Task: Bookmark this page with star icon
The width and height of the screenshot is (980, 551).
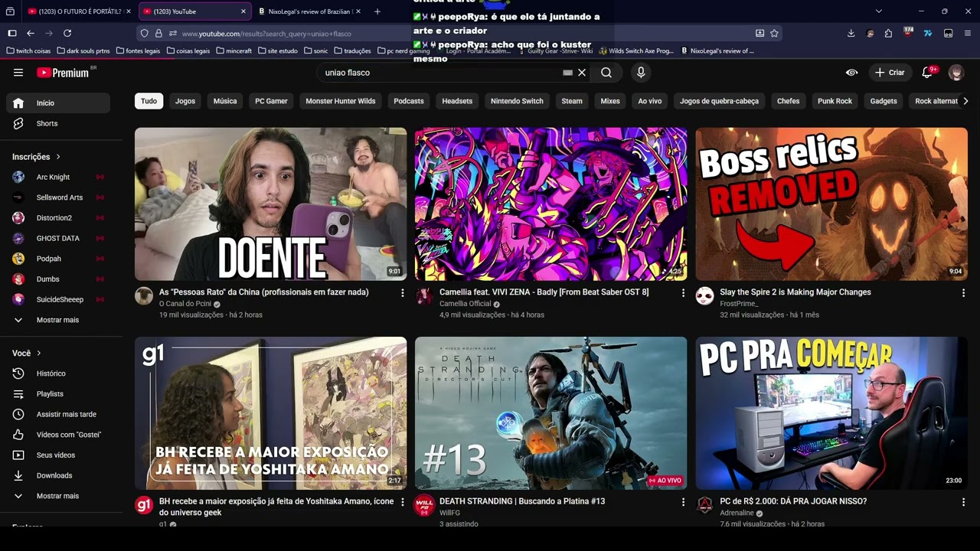Action: point(774,34)
